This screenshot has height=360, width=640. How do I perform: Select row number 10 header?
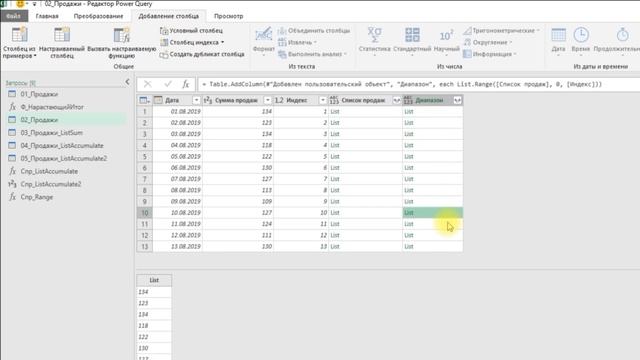144,213
